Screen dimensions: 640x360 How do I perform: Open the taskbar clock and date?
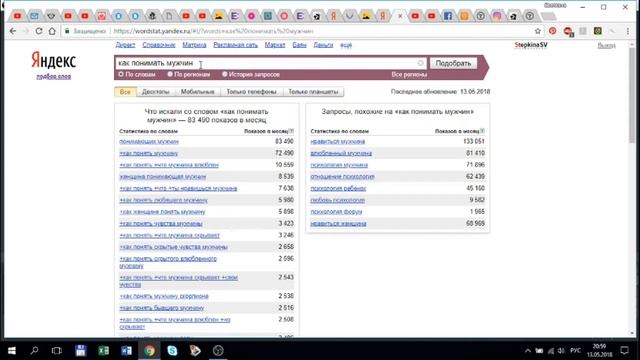click(x=599, y=351)
